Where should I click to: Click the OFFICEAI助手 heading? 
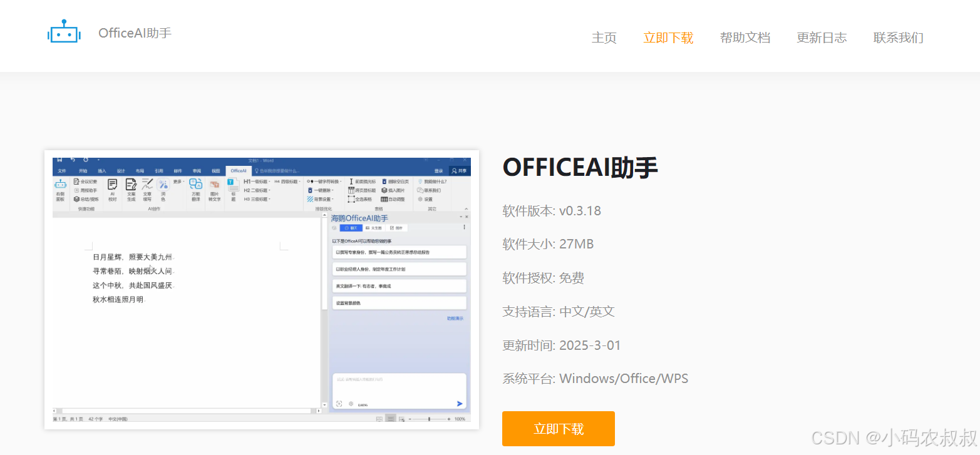[x=580, y=167]
